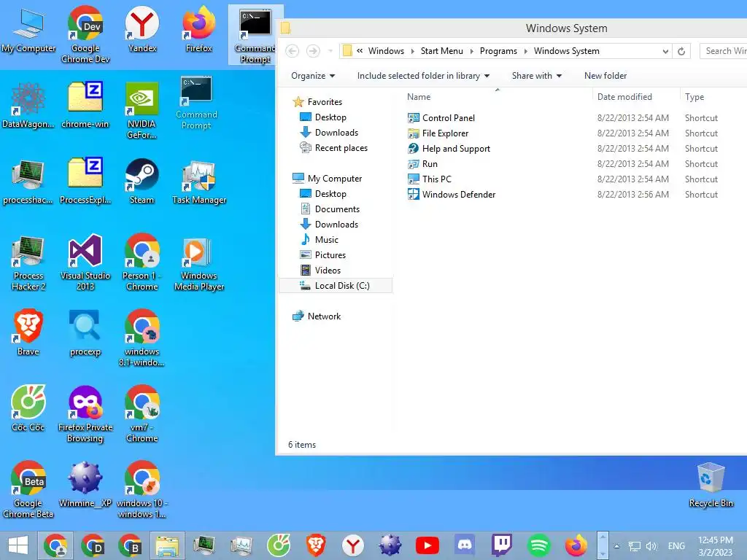
Task: Click the New folder button
Action: click(605, 76)
